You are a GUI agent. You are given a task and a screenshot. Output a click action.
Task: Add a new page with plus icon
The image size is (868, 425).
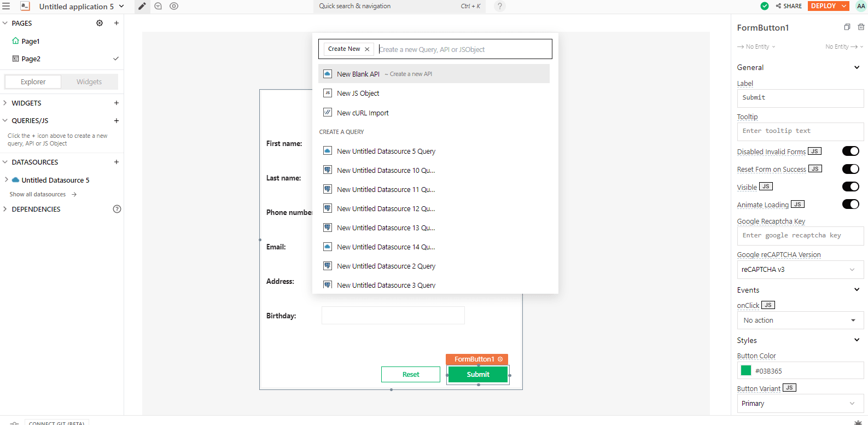click(116, 23)
